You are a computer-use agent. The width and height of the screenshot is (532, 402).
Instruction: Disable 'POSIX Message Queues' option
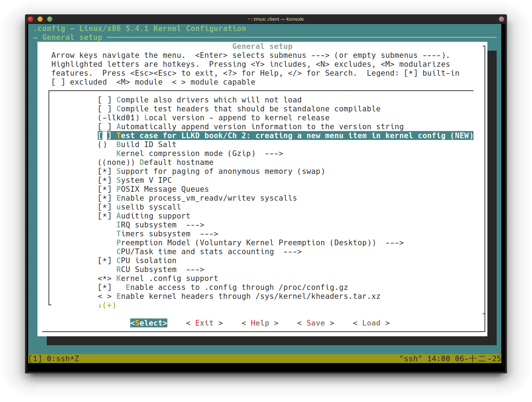(x=105, y=189)
